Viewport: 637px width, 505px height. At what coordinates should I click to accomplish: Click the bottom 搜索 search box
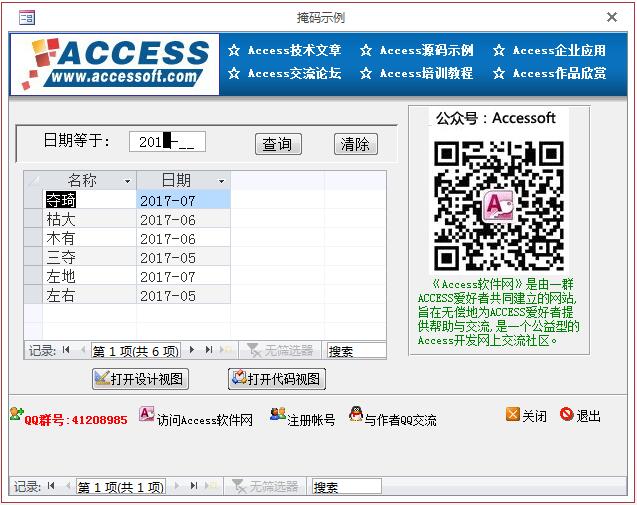pos(347,486)
